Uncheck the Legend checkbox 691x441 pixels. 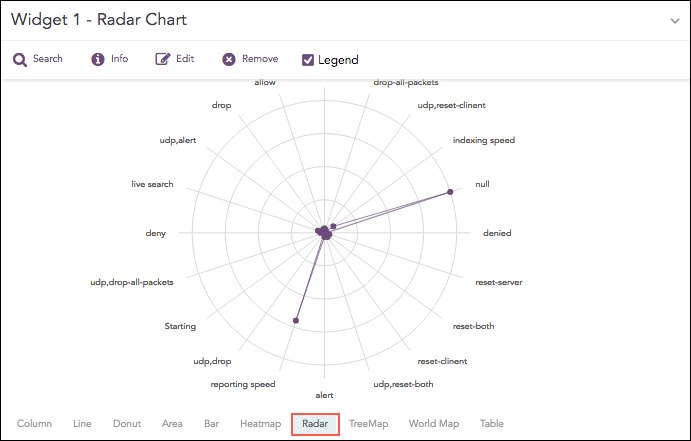[x=308, y=60]
